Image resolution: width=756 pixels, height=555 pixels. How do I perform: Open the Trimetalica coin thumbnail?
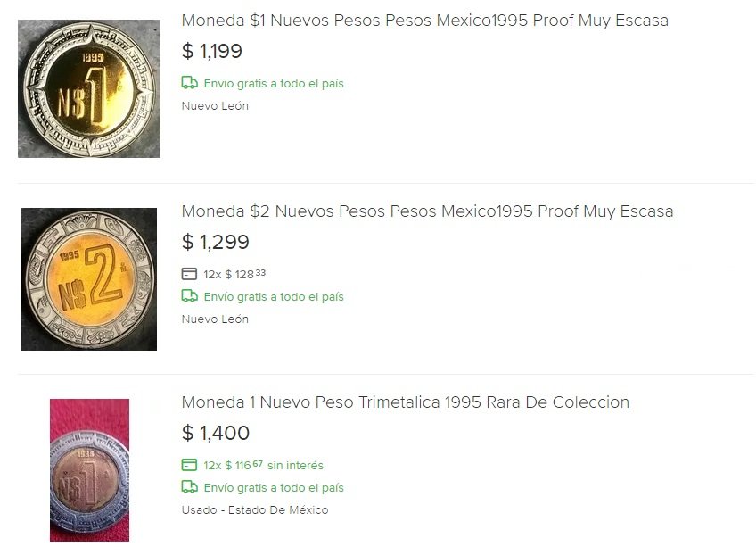[89, 470]
